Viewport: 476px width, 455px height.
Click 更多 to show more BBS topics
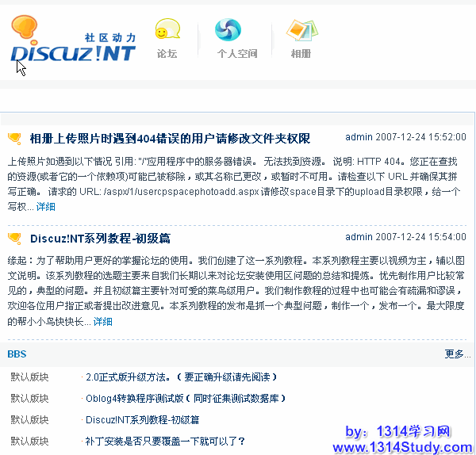point(456,354)
